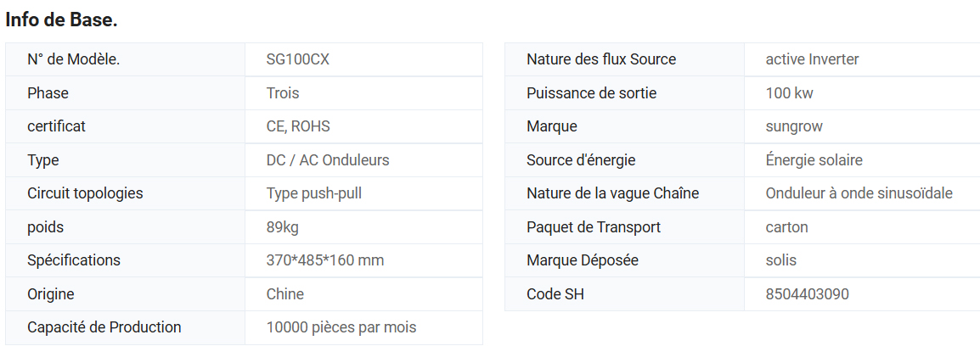
Task: Select the 'Onduleur à onde sinusoïdale' value
Action: (x=859, y=193)
